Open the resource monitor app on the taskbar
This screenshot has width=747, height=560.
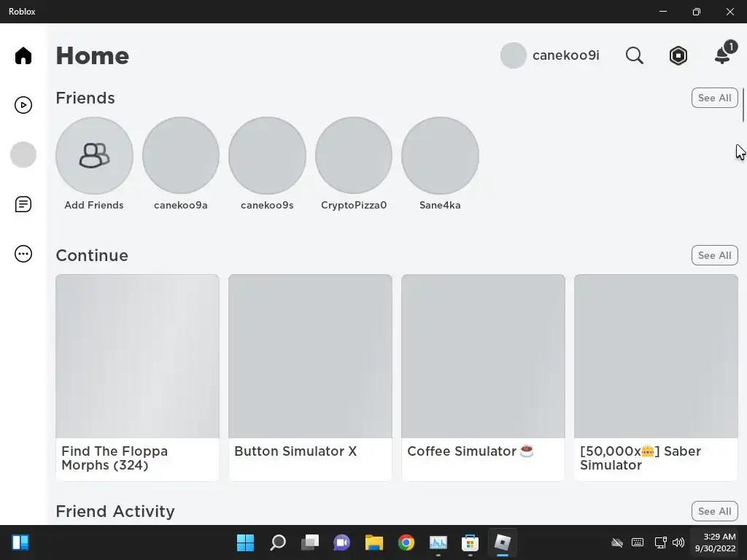[x=438, y=542]
